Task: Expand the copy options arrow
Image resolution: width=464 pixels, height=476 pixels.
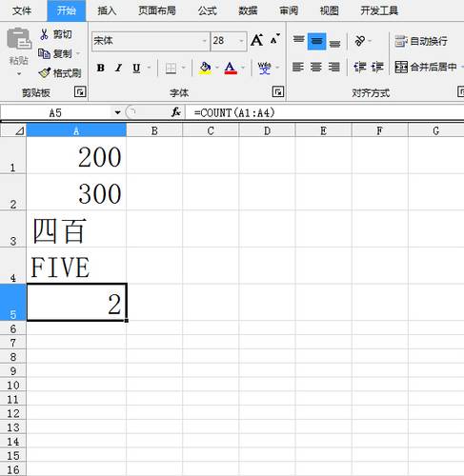Action: click(78, 53)
